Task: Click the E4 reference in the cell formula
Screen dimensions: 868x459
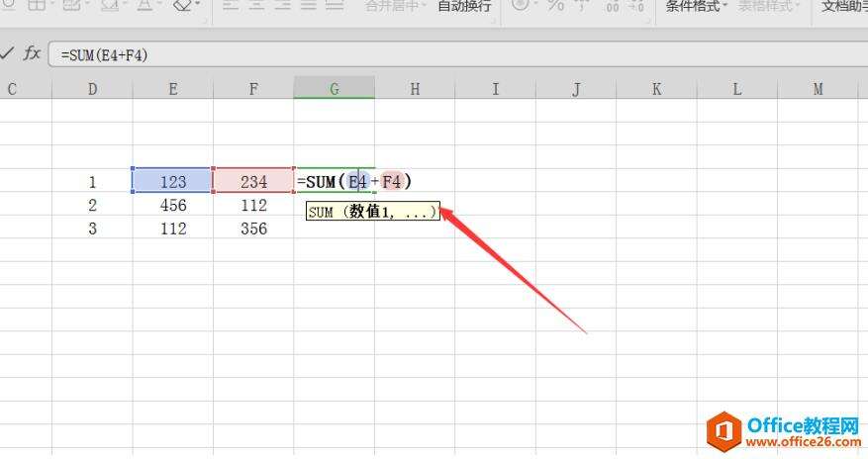Action: click(358, 181)
